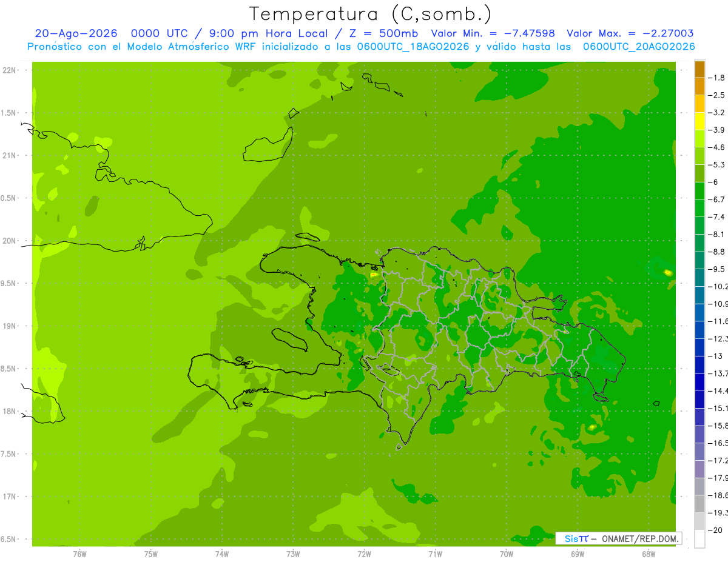The image size is (728, 562).
Task: Click the 'Valor Min. = -7.47598' text
Action: click(x=493, y=33)
